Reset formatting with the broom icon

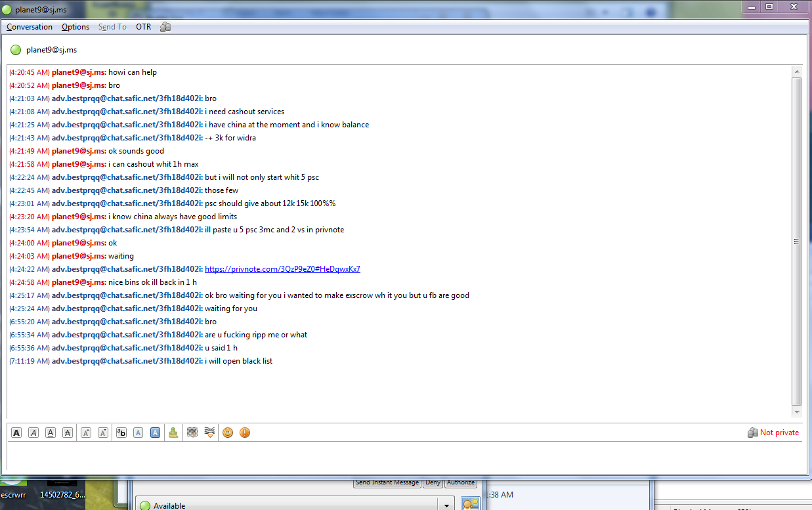tap(173, 433)
